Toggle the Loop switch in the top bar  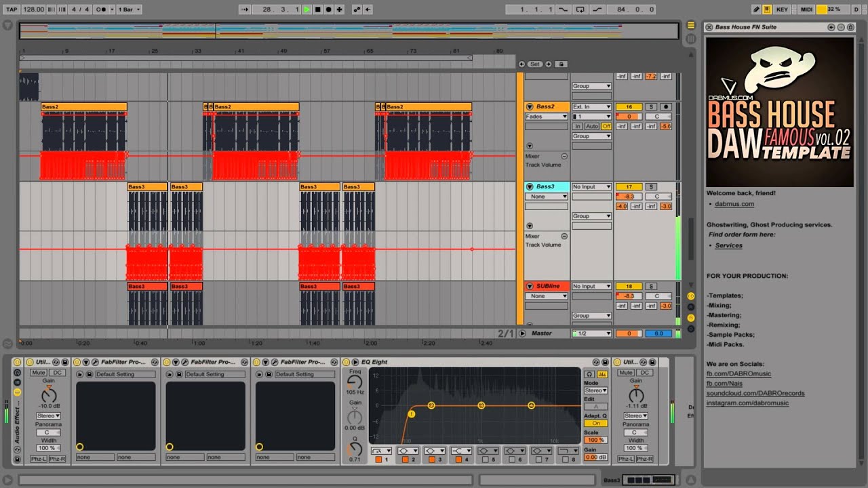[580, 9]
